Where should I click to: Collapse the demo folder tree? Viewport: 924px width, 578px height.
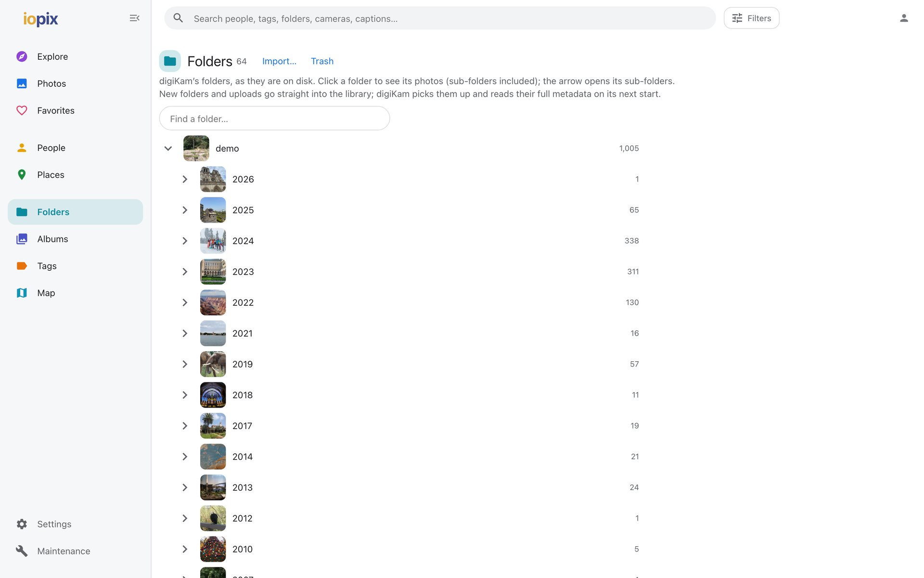point(168,148)
